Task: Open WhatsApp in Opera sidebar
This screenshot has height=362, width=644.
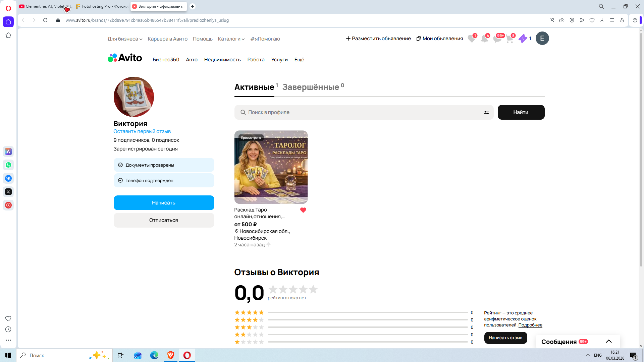Action: tap(8, 165)
